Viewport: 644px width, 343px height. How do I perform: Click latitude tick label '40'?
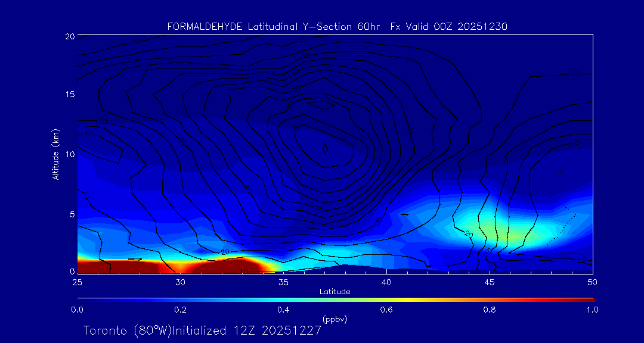click(386, 282)
